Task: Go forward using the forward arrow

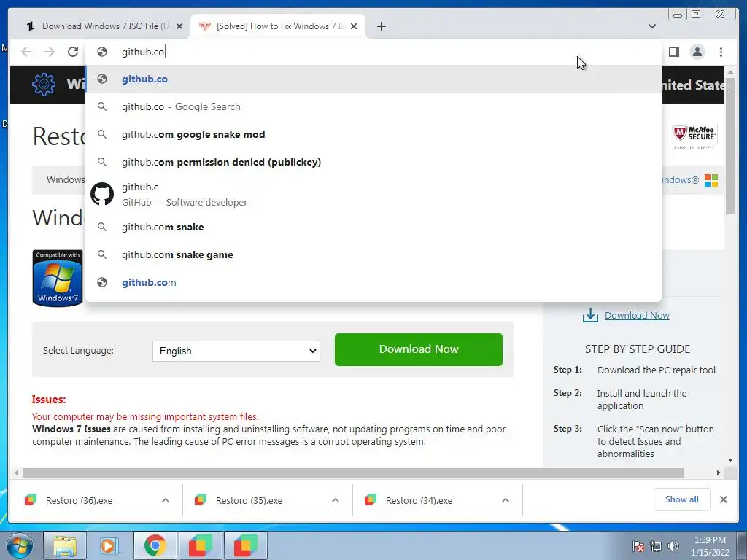Action: coord(50,52)
